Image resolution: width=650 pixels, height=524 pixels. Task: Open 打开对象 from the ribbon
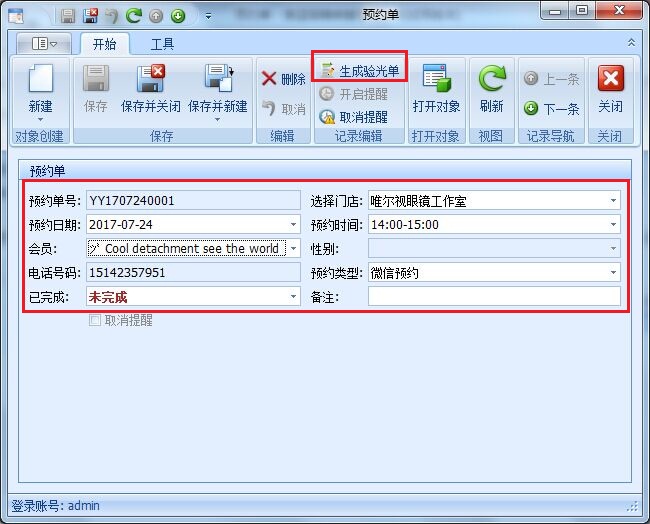[436, 88]
